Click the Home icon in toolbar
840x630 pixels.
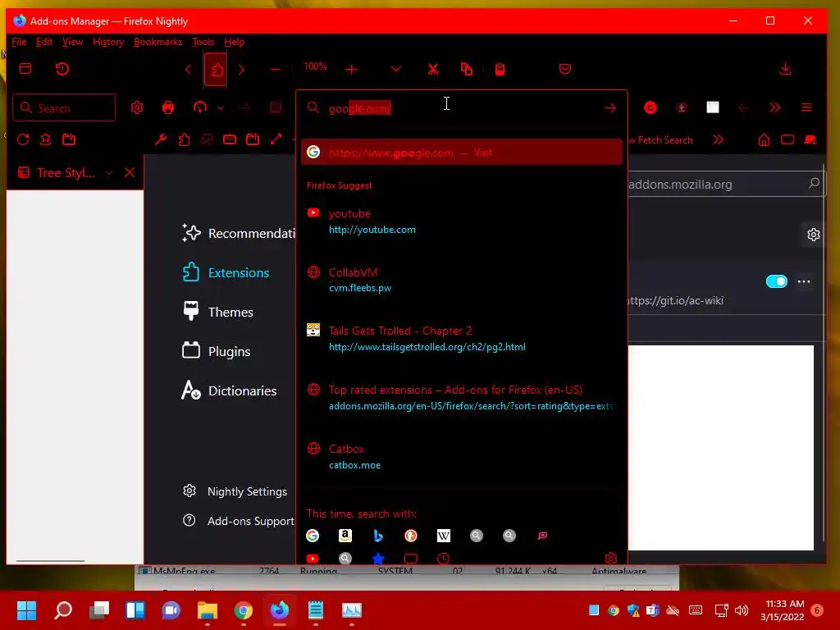tap(764, 139)
